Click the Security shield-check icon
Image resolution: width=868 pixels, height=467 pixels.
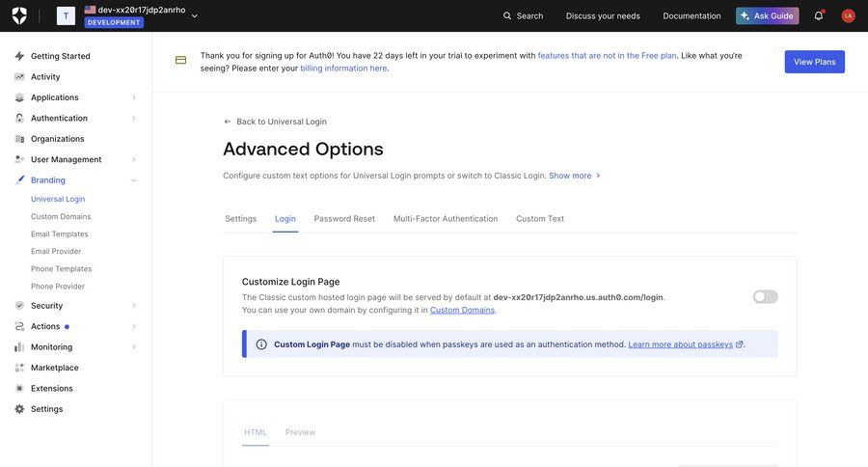(19, 305)
